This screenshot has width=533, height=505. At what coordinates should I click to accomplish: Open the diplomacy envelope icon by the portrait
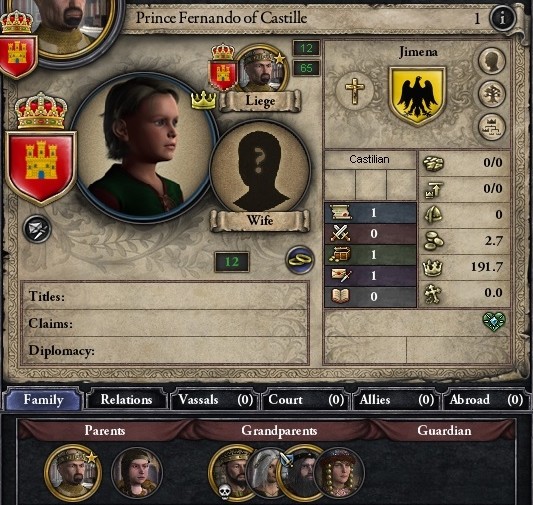tap(37, 229)
